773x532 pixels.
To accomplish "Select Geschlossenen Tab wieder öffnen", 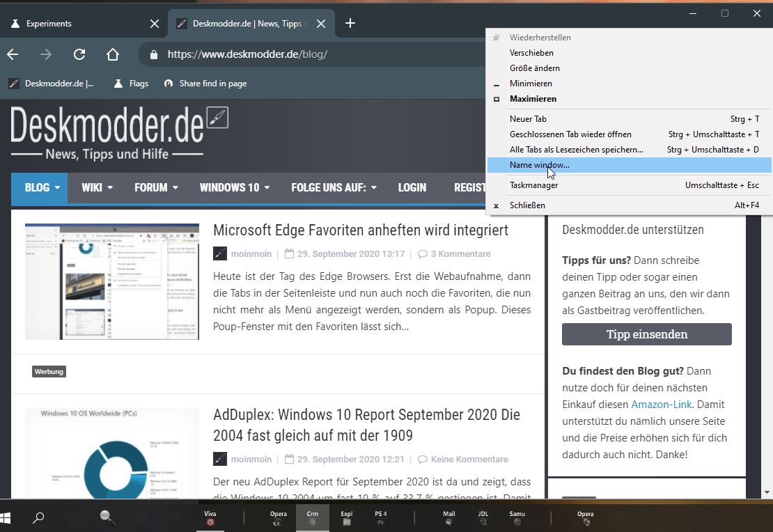I will coord(629,134).
